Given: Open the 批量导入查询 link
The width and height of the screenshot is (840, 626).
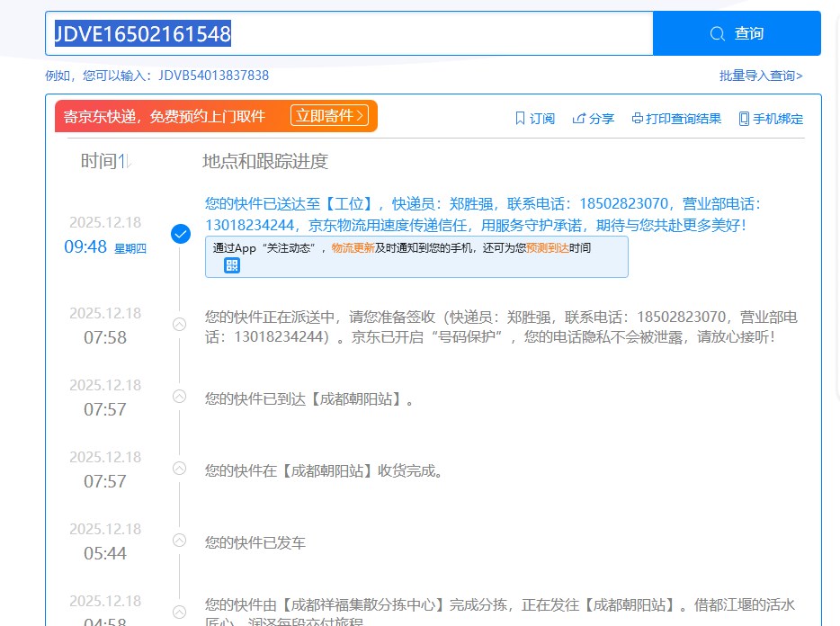Looking at the screenshot, I should pos(761,76).
